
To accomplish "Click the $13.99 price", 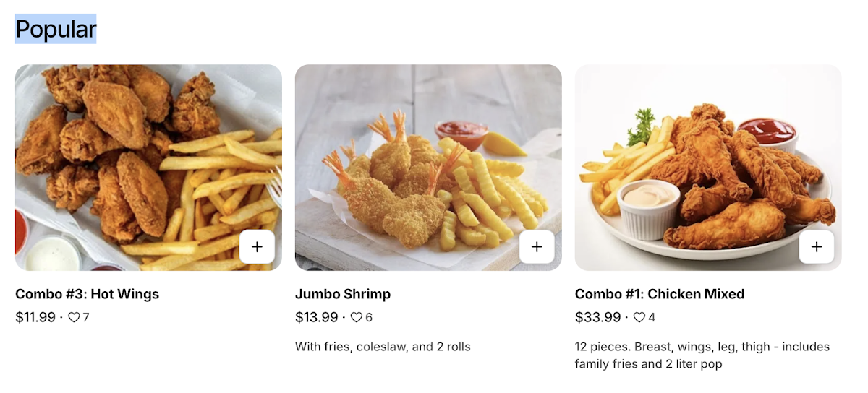I will click(316, 317).
